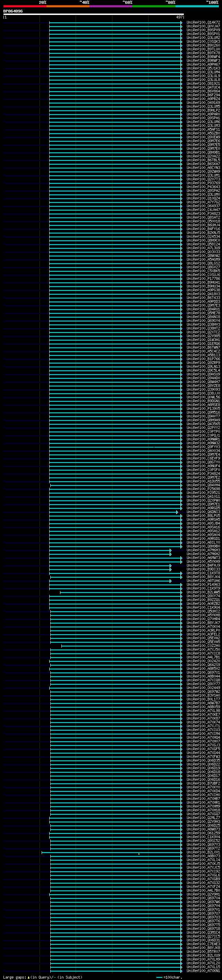Select hit label UniRef100_A9SJB4
The height and width of the screenshot is (980, 222).
pos(203,524)
